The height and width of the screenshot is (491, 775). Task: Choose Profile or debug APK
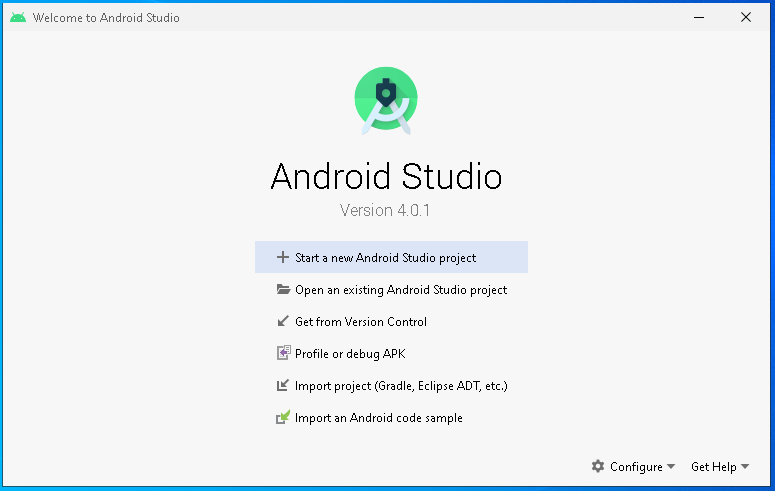coord(391,354)
